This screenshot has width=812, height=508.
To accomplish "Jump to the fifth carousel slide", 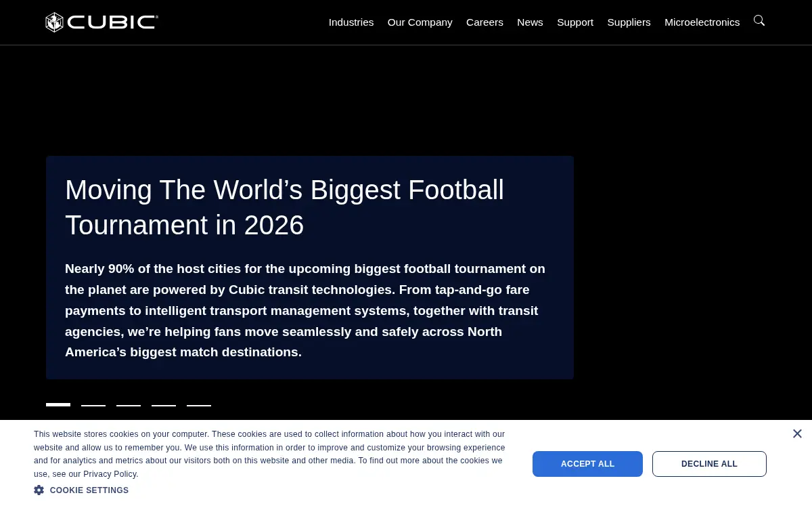I will point(199,405).
